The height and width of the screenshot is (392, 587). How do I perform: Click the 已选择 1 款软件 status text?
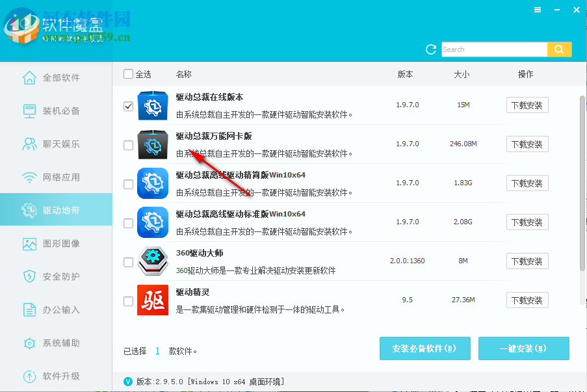click(x=160, y=351)
